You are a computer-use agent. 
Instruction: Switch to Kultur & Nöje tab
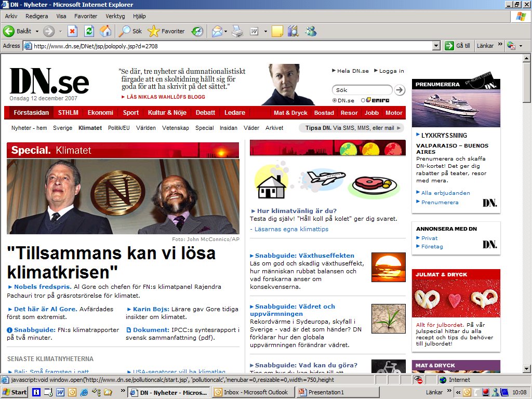click(167, 113)
